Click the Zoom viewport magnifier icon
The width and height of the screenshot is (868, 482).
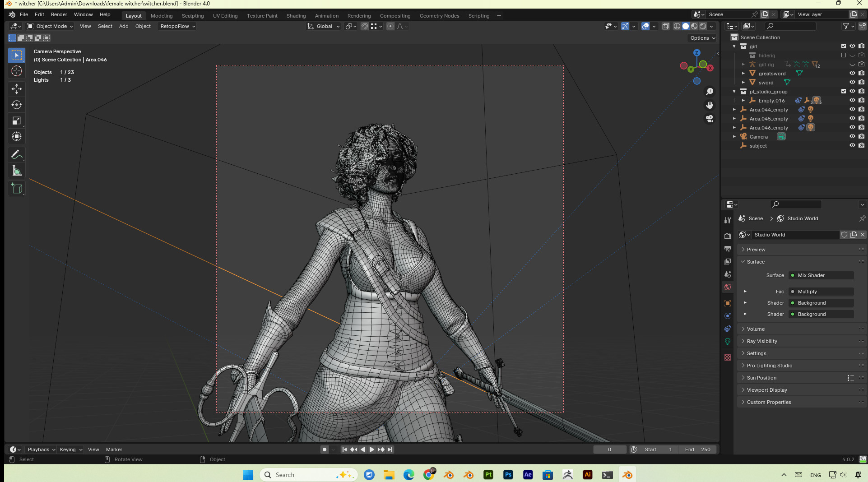click(710, 92)
